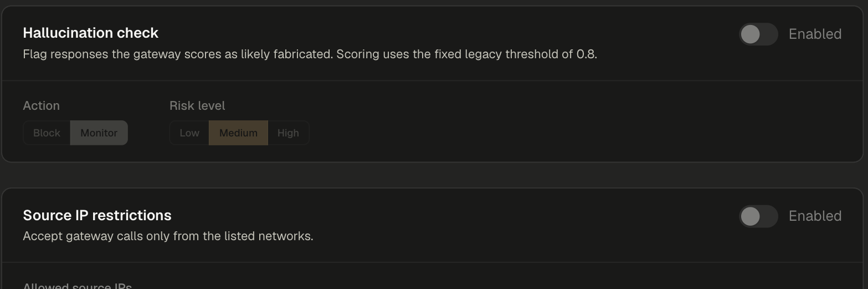This screenshot has width=868, height=289.
Task: Click the gray knob of Source IP switch
Action: point(750,216)
